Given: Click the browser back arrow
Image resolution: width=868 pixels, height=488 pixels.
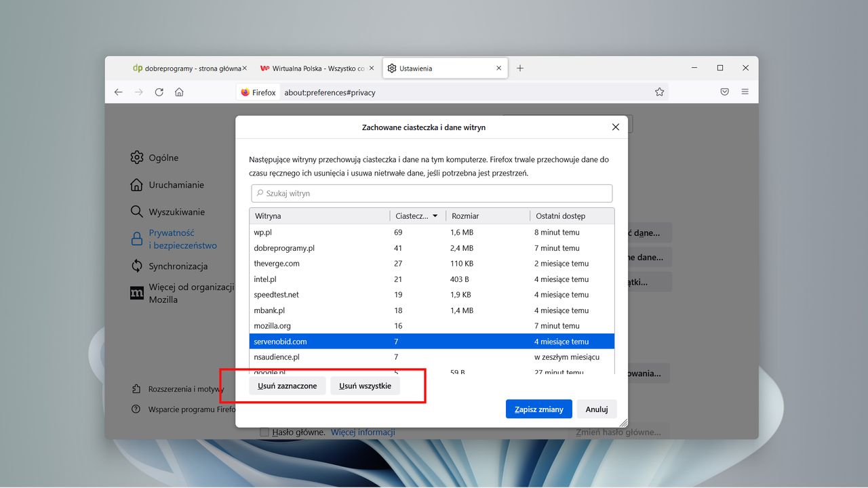Looking at the screenshot, I should click(119, 92).
